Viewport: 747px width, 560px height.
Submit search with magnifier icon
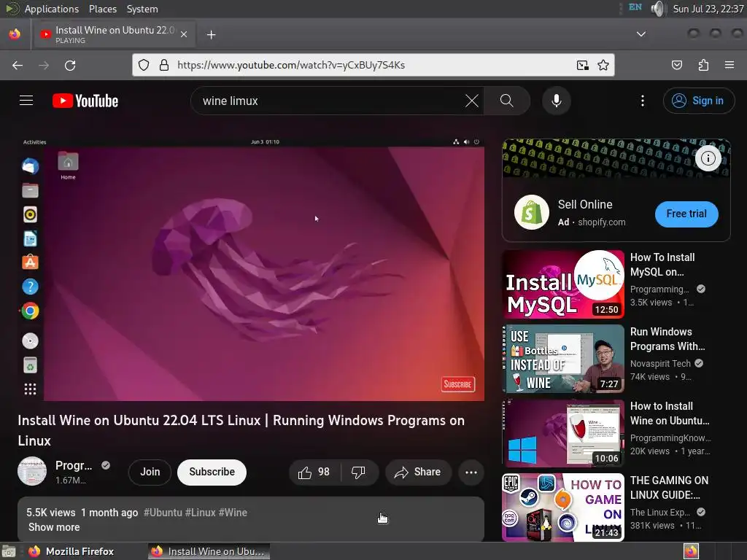point(507,101)
